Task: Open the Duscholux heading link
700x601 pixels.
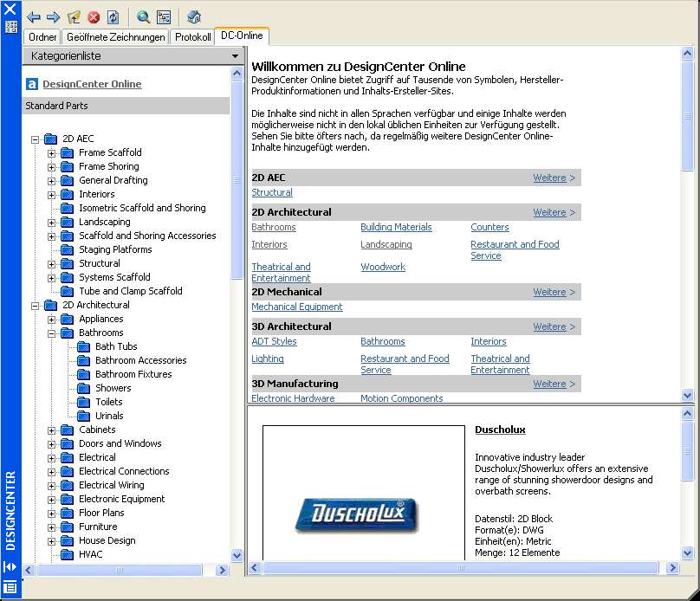Action: [500, 430]
